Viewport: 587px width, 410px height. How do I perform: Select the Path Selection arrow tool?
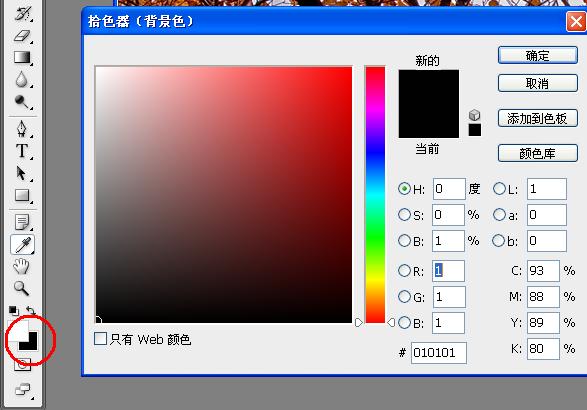point(21,173)
